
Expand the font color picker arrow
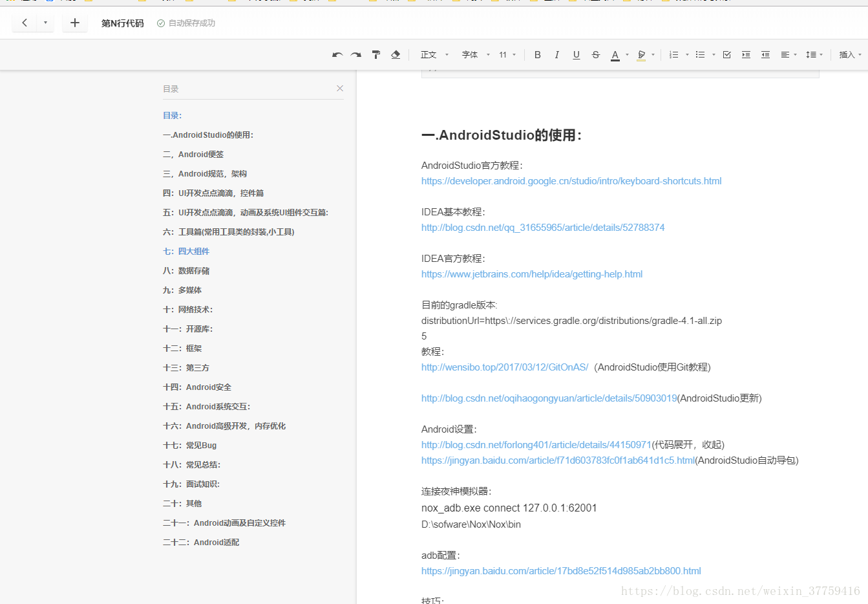pos(627,55)
